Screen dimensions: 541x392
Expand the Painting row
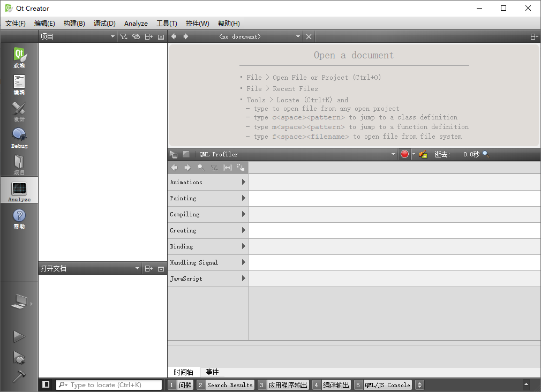tap(243, 198)
